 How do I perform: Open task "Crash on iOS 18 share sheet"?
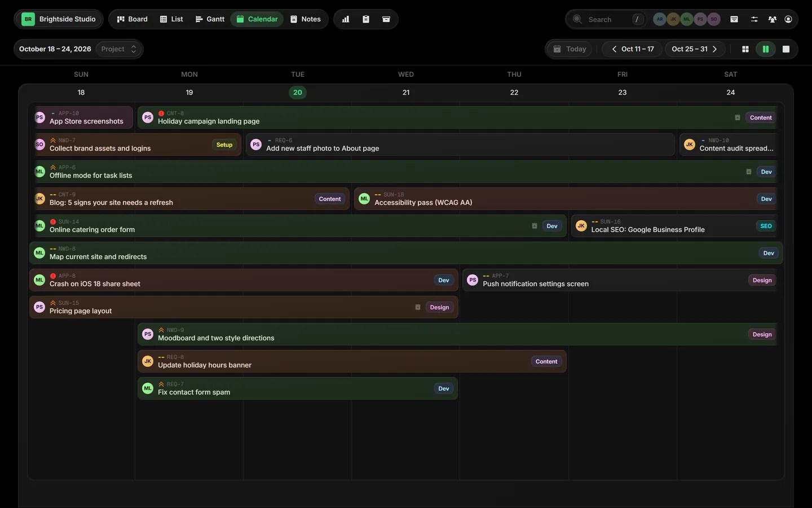click(244, 280)
